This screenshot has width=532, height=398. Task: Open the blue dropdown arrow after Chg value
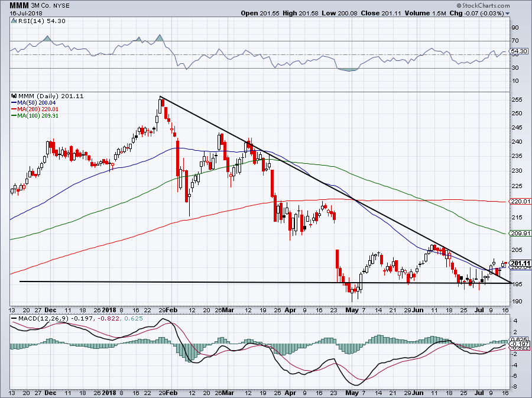tap(508, 14)
